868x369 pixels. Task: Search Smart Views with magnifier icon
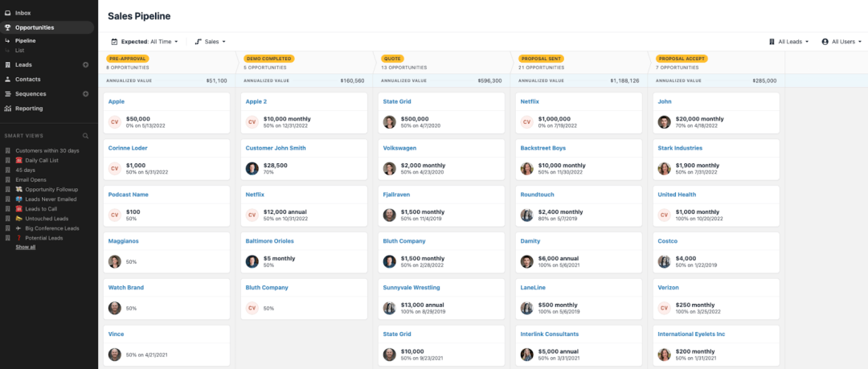click(86, 136)
